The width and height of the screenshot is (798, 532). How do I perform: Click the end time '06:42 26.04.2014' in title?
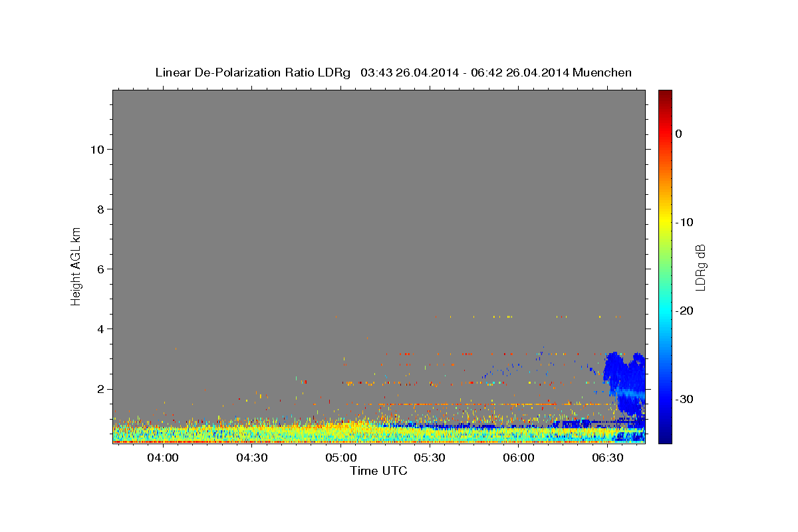click(520, 72)
